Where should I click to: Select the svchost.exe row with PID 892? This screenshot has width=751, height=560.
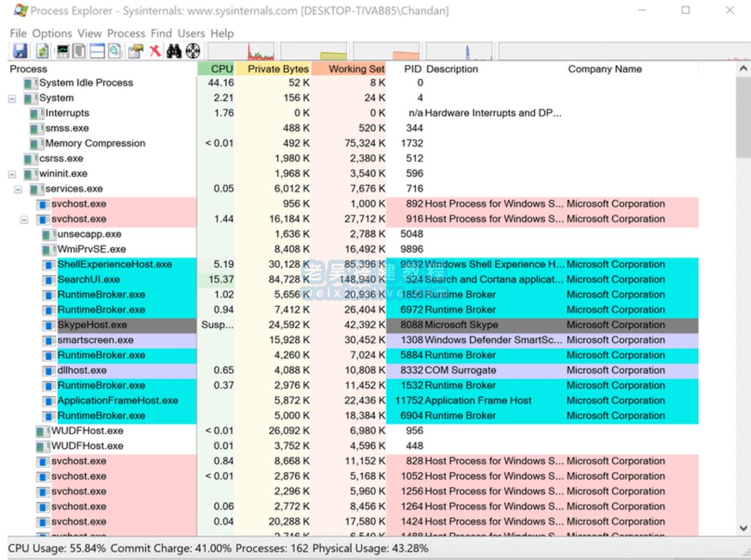(x=353, y=204)
